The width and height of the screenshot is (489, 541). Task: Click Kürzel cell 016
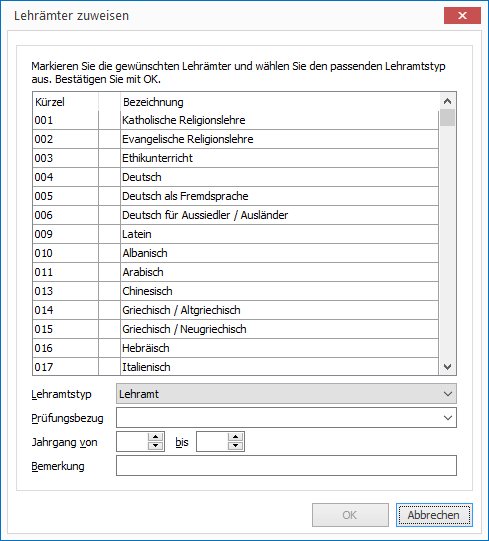66,348
